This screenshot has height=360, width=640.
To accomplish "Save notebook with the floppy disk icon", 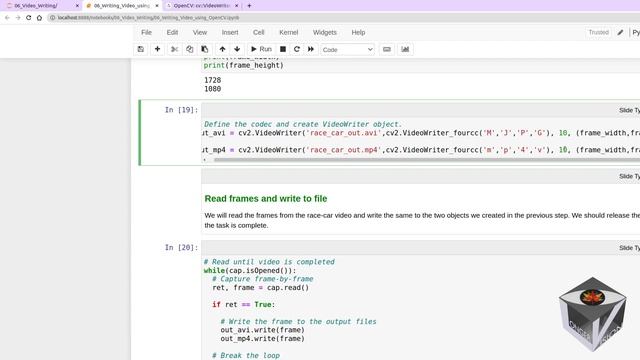I will click(140, 49).
